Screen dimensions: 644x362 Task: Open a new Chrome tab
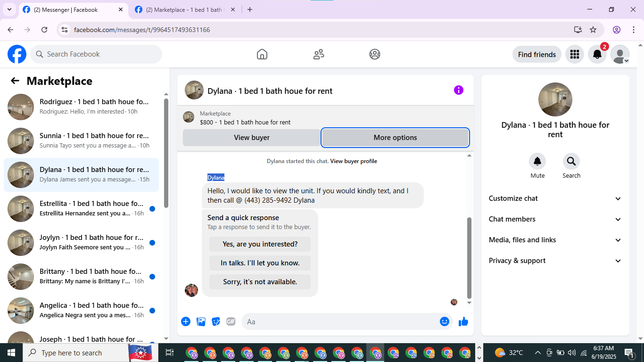click(250, 9)
